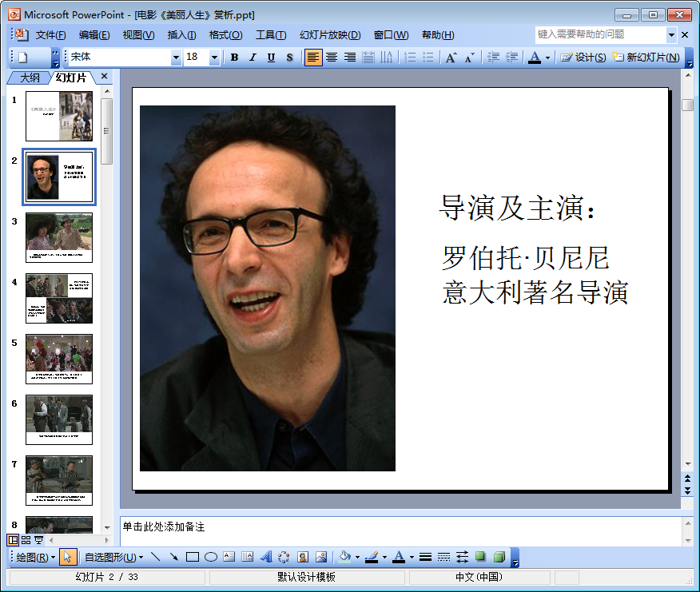Choose the Select Objects arrow tool
This screenshot has height=592, width=700.
pos(68,557)
